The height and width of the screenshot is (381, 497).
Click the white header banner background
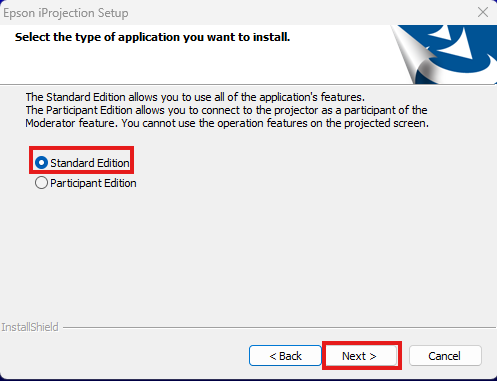tap(200, 63)
